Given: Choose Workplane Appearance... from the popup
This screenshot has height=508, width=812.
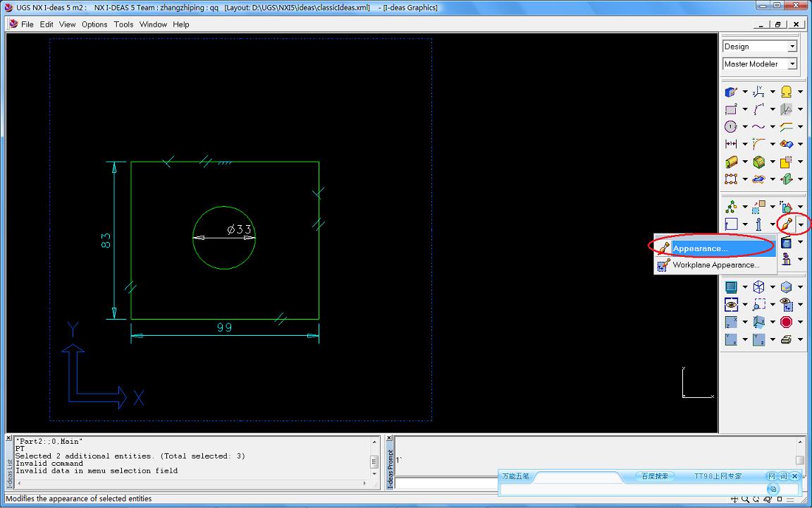Looking at the screenshot, I should (x=715, y=265).
